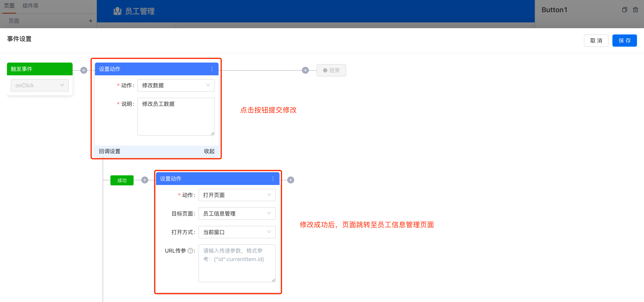Switch to the 页面 tab
The height and width of the screenshot is (302, 644).
coord(9,5)
